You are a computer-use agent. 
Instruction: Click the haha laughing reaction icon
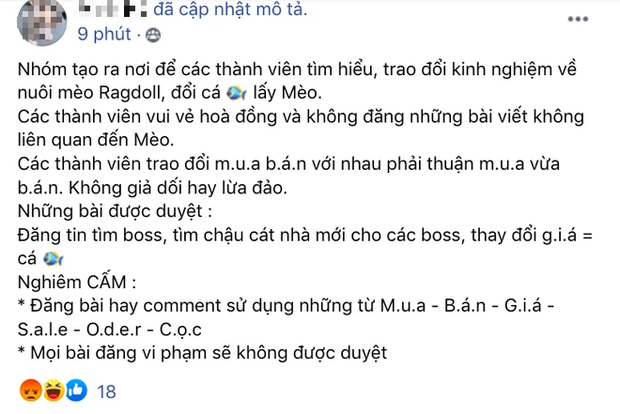click(53, 390)
